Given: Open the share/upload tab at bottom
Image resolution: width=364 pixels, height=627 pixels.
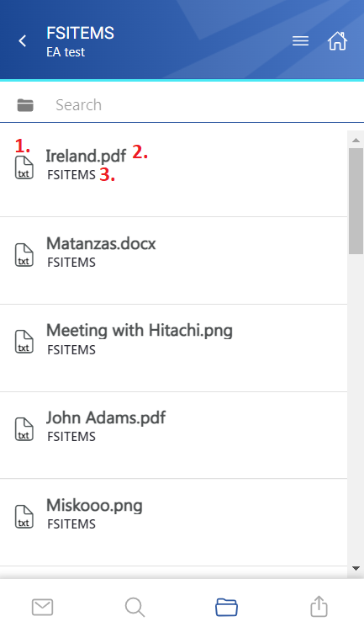Looking at the screenshot, I should [319, 607].
